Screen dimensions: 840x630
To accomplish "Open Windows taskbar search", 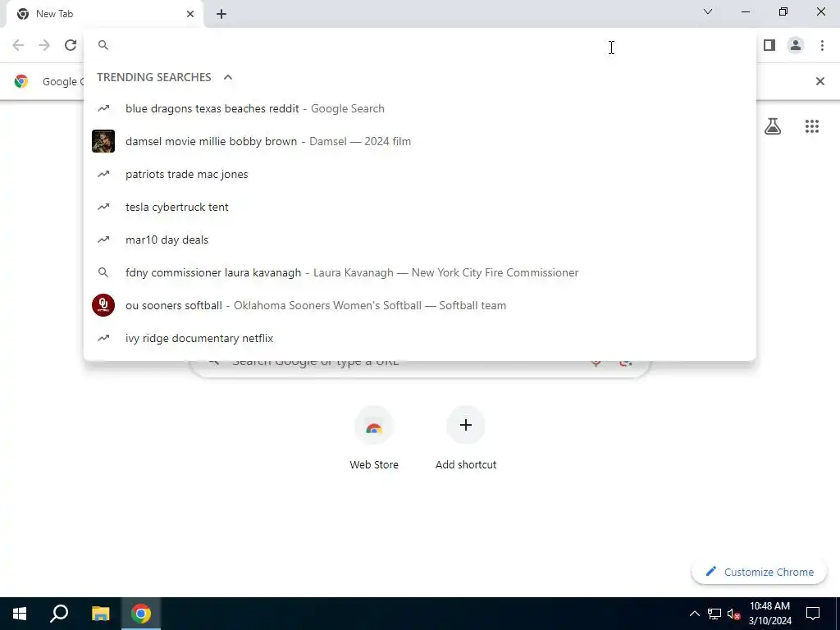I will point(59,614).
